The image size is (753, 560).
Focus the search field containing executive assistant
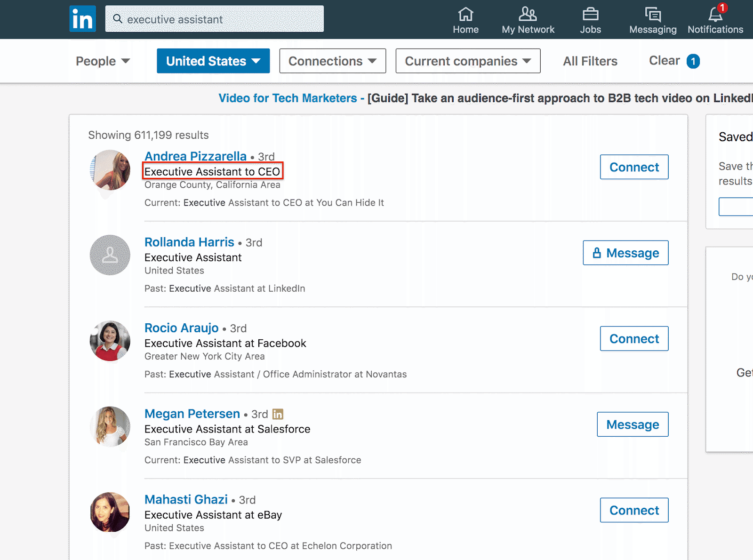pyautogui.click(x=214, y=19)
